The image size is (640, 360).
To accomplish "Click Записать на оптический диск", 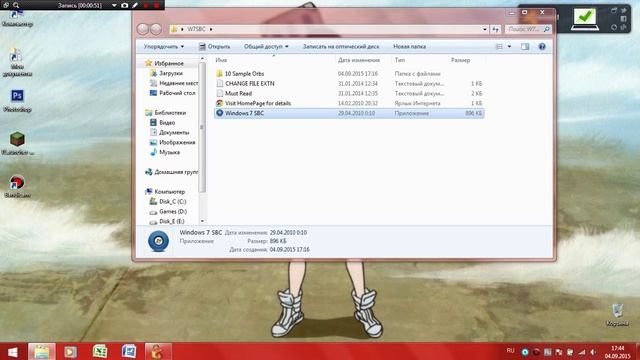I will (x=341, y=47).
